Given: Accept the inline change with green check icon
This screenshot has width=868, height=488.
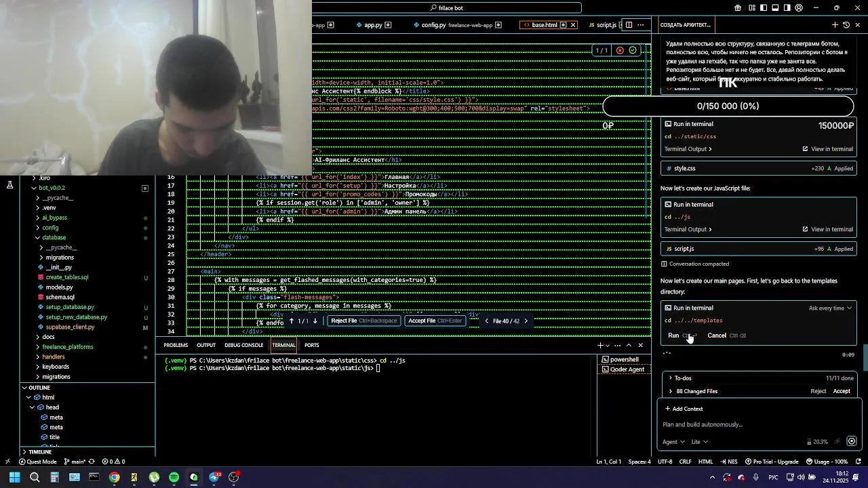Looking at the screenshot, I should [633, 50].
